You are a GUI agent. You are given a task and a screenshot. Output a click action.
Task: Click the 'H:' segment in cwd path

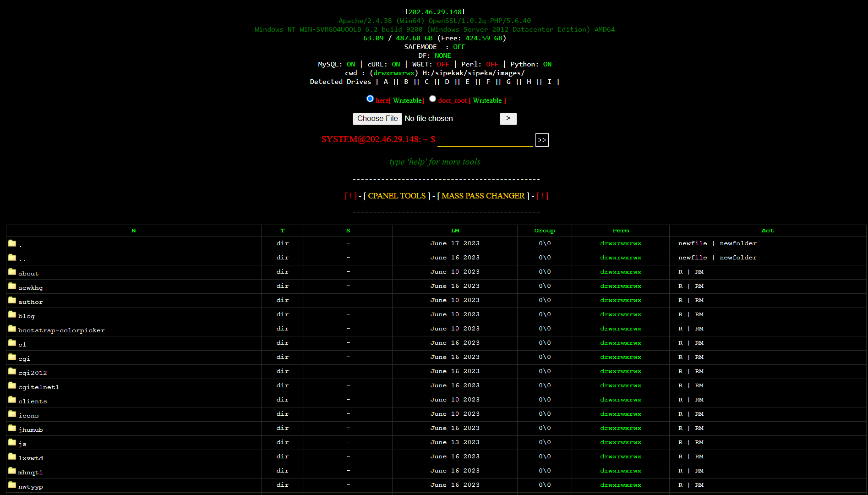click(426, 73)
